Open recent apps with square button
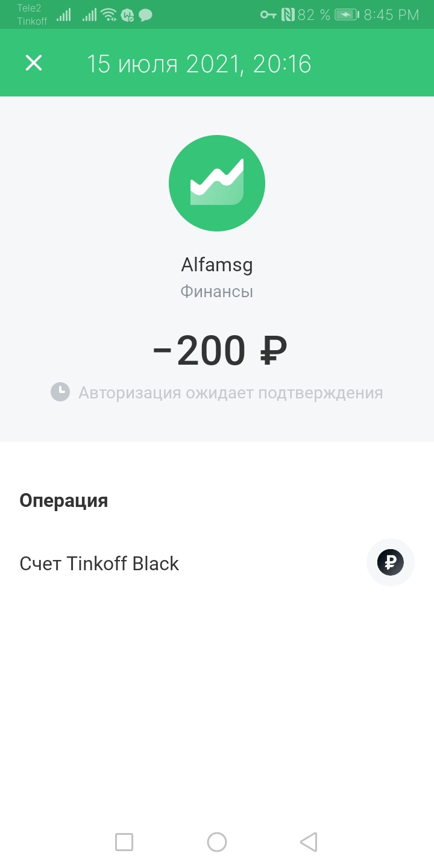434x868 pixels. point(124,841)
